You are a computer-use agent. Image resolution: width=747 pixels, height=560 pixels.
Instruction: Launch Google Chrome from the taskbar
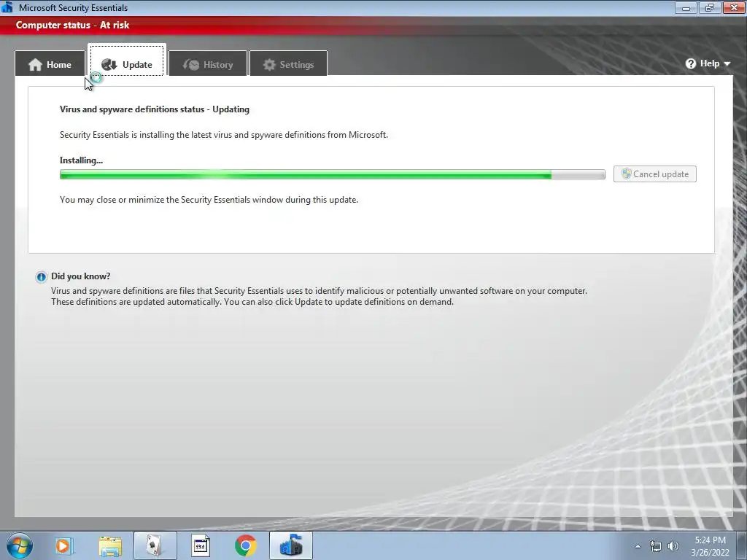246,545
